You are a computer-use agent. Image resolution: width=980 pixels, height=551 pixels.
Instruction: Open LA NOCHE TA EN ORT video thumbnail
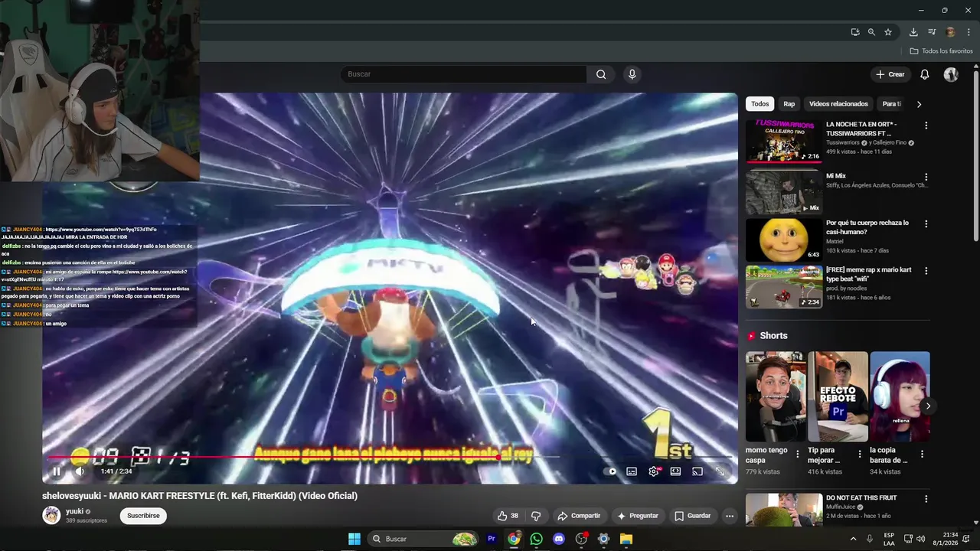[784, 141]
